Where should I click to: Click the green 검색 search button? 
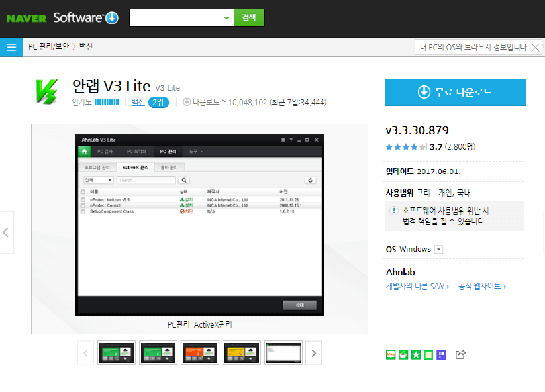pos(249,18)
